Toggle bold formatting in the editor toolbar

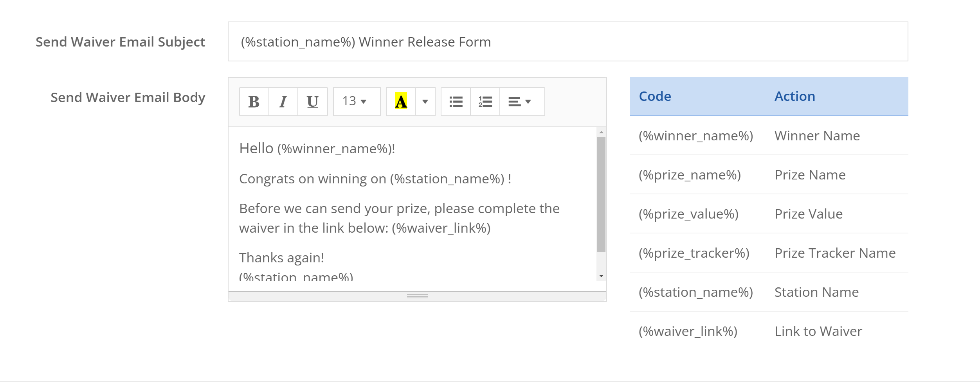tap(254, 102)
